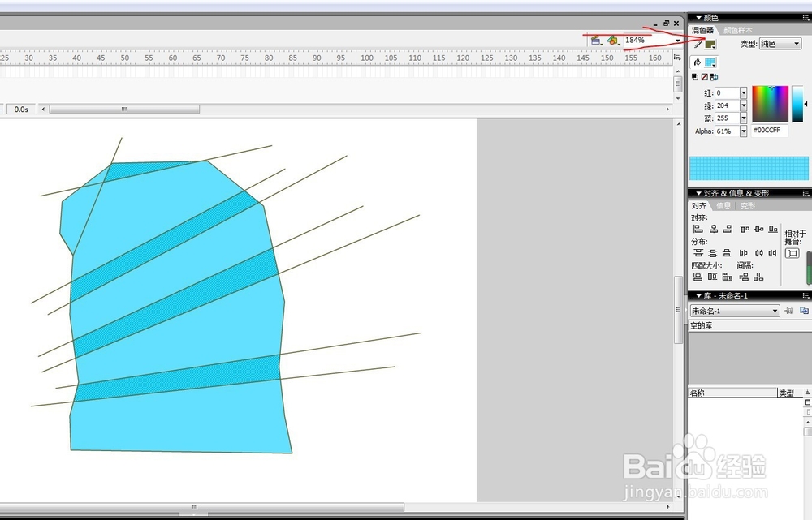Toggle the 相对于舞台 align to stage button
Viewport: 812px width, 520px height.
tap(793, 254)
